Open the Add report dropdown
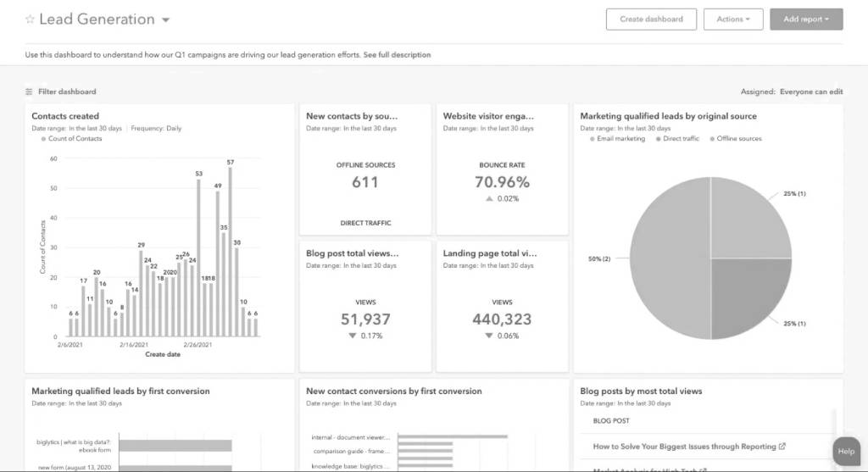 806,19
